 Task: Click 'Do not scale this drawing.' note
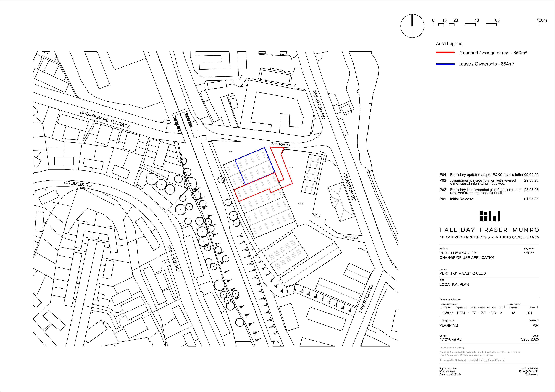click(x=452, y=348)
